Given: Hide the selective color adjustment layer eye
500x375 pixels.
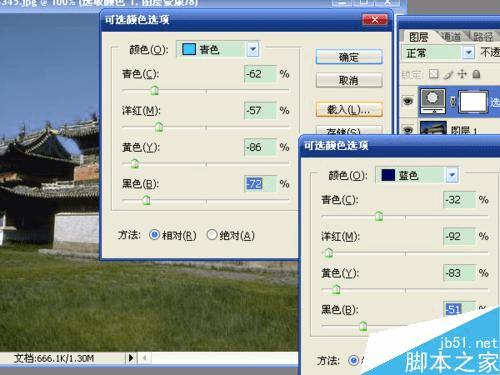Looking at the screenshot, I should tap(408, 101).
